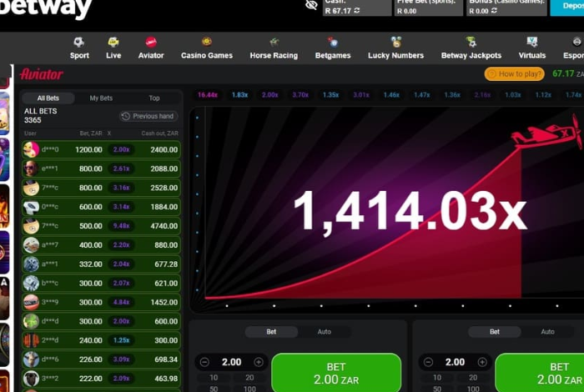
Task: Go to Casino Games
Action: point(207,48)
